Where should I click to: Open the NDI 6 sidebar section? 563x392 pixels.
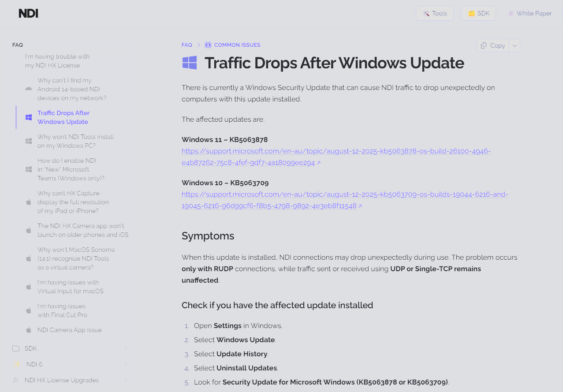click(71, 364)
